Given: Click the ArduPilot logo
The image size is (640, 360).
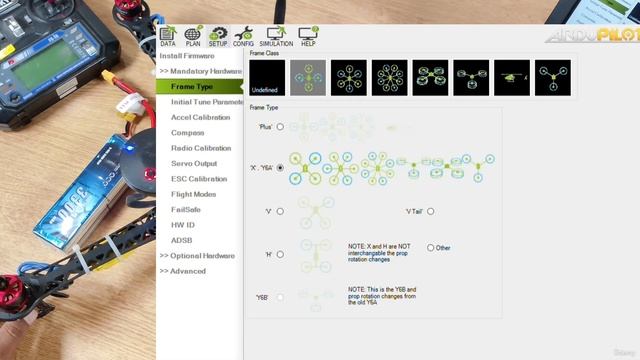Looking at the screenshot, I should (x=592, y=35).
